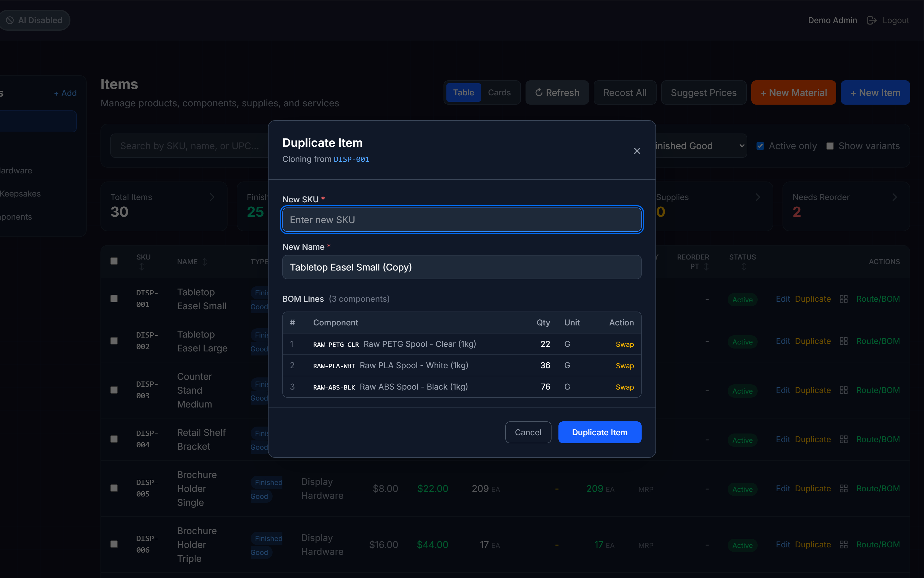Click the Logout icon
924x578 pixels.
(872, 20)
